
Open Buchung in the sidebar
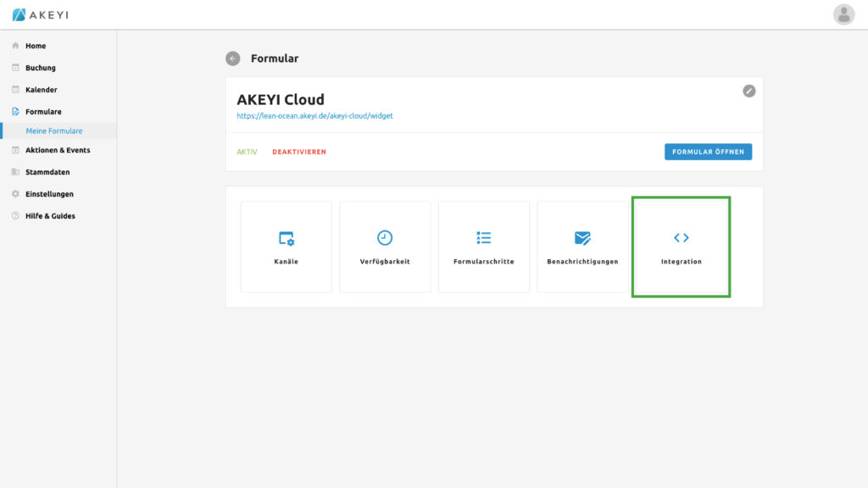click(x=40, y=68)
